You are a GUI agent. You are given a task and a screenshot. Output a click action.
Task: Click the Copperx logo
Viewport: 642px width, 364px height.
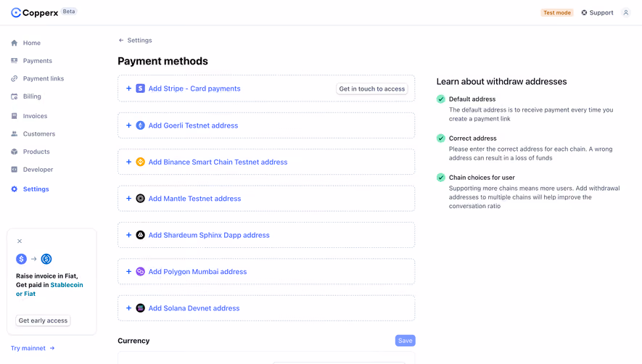click(34, 13)
